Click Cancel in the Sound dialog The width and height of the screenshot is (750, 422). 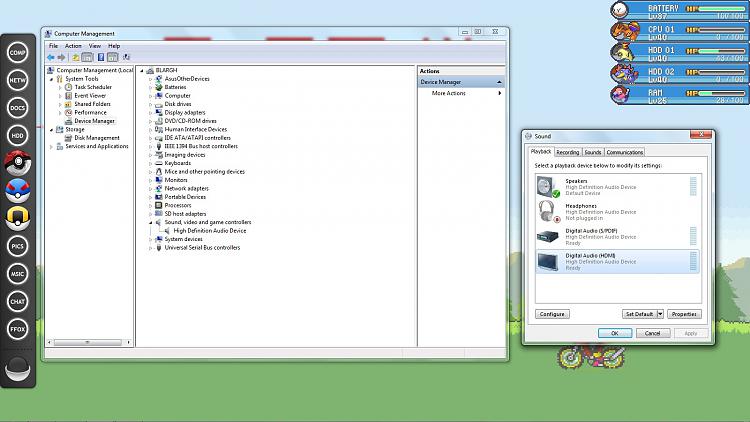click(652, 333)
